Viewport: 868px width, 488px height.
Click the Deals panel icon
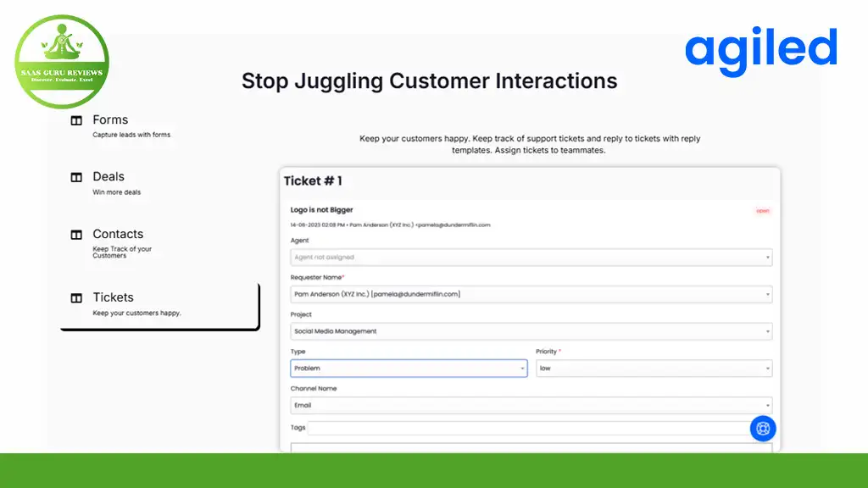click(x=76, y=178)
